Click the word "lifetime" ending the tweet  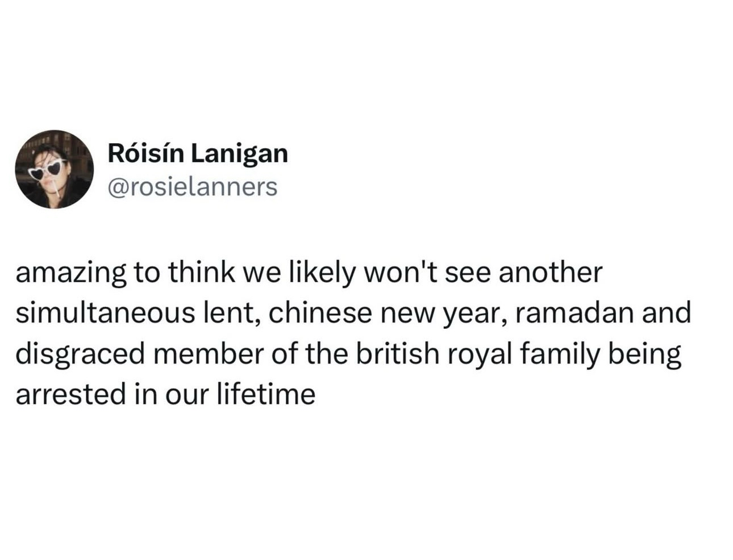click(266, 395)
